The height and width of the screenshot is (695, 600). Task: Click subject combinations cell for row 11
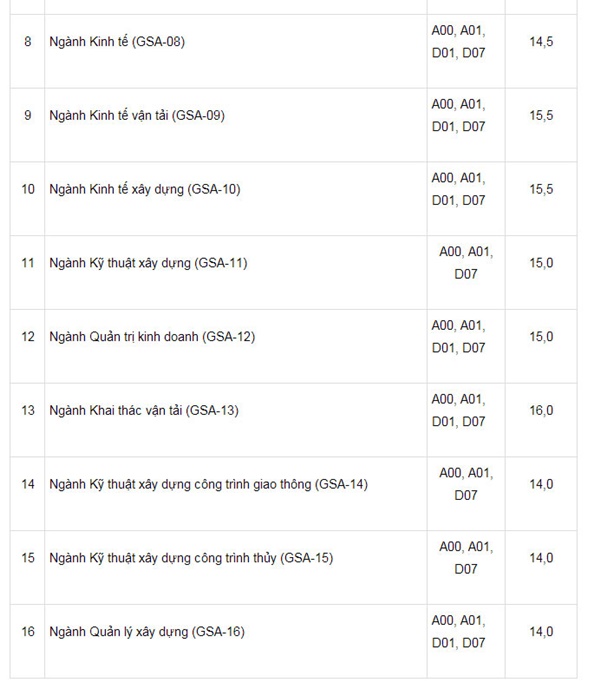465,263
